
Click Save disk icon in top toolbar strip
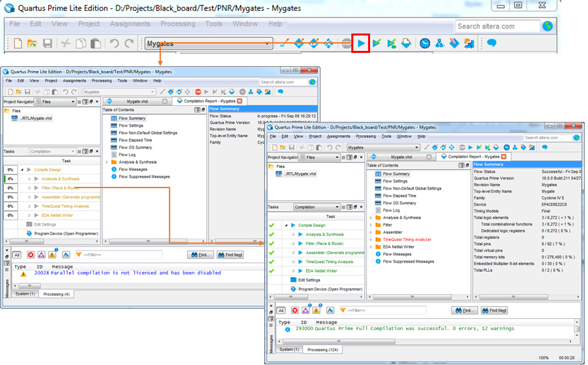pos(47,44)
